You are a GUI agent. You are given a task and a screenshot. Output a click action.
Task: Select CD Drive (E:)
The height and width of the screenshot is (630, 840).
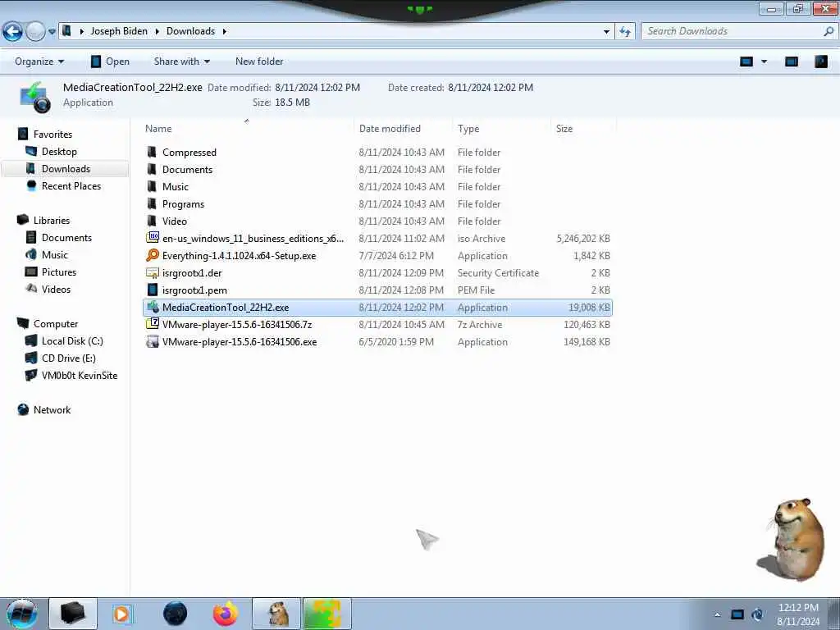click(x=69, y=358)
